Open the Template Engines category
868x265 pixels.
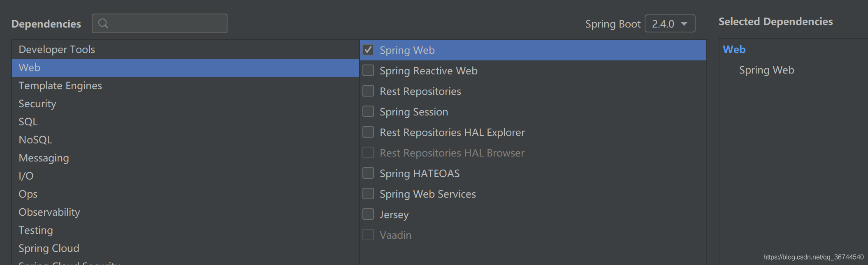(x=60, y=86)
